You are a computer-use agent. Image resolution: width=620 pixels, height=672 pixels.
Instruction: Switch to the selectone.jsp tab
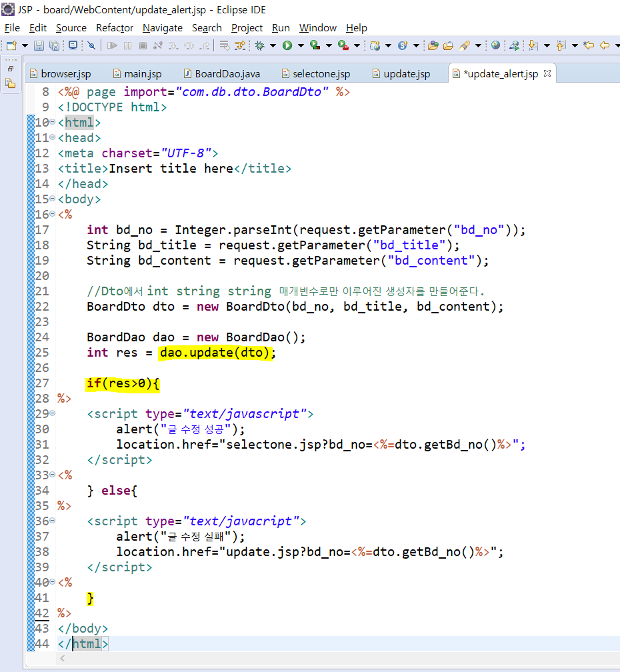coord(316,74)
